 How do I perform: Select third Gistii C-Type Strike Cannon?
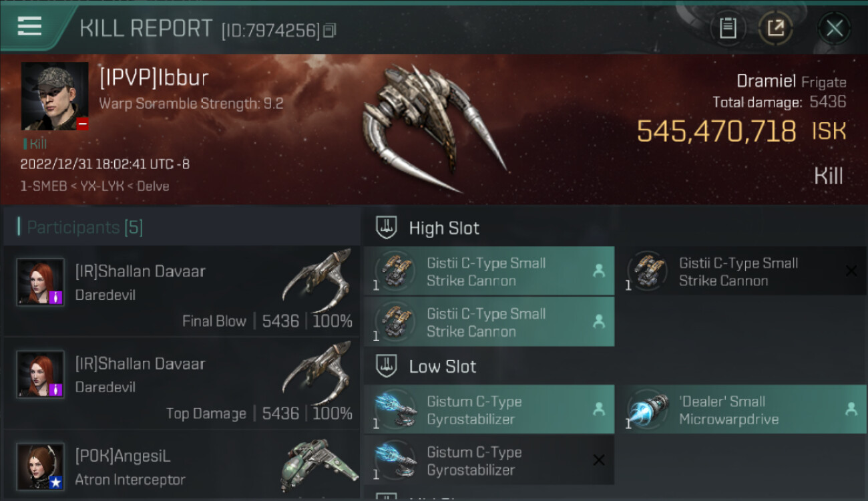489,322
